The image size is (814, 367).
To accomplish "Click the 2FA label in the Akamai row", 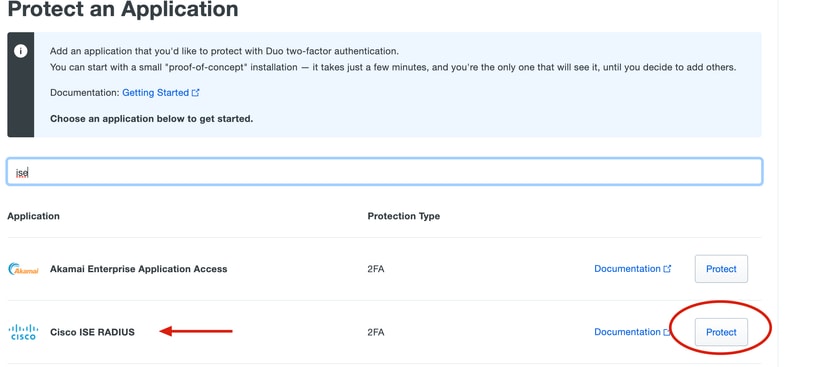I will (x=375, y=269).
